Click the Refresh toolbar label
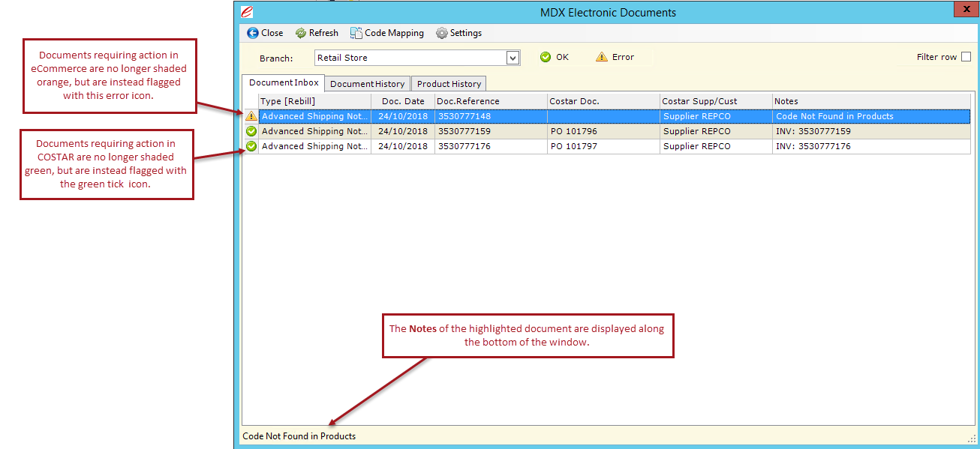Image resolution: width=980 pixels, height=449 pixels. pyautogui.click(x=323, y=33)
